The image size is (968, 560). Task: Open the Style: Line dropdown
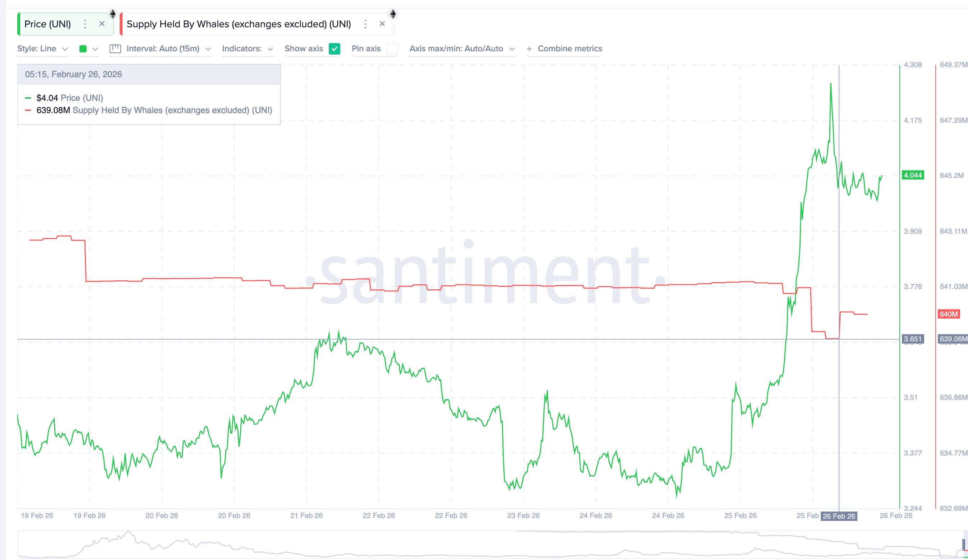tap(42, 49)
